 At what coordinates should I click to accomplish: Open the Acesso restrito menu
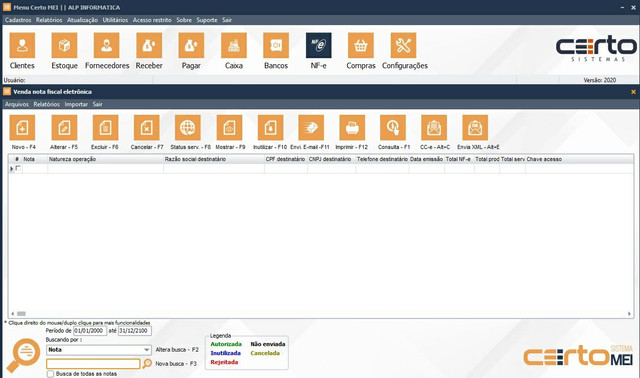[x=152, y=20]
